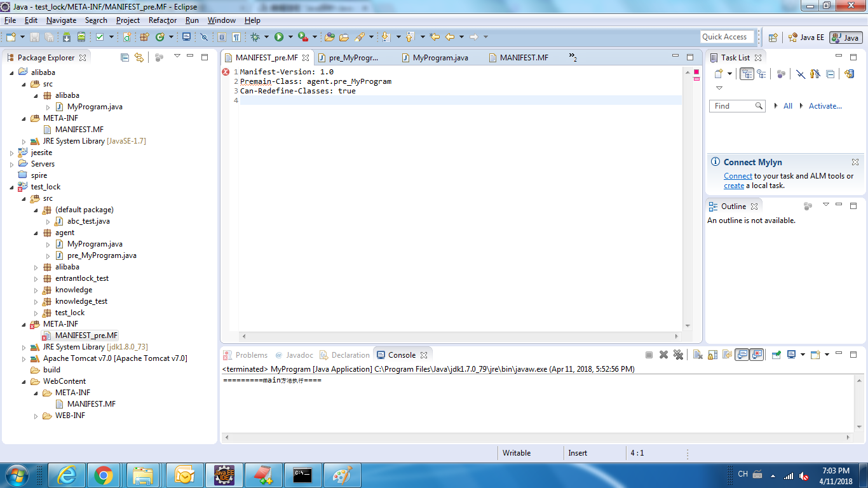Expand the WEB-INF folder node
Viewport: 868px width, 488px height.
coord(36,416)
